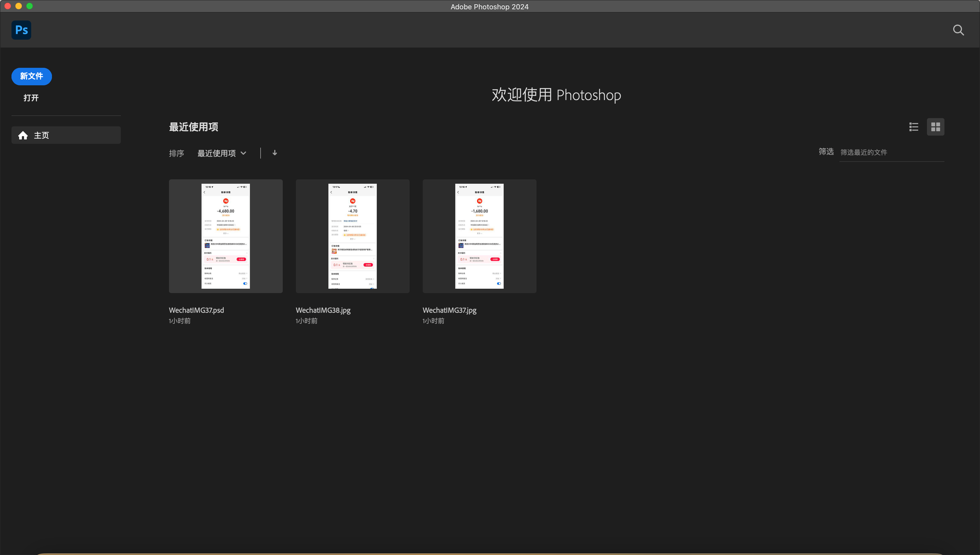
Task: Reverse sort order with the arrow icon
Action: [x=275, y=153]
